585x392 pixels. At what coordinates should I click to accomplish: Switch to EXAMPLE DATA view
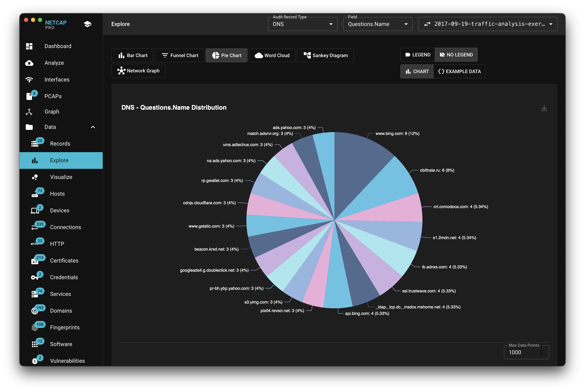(459, 72)
